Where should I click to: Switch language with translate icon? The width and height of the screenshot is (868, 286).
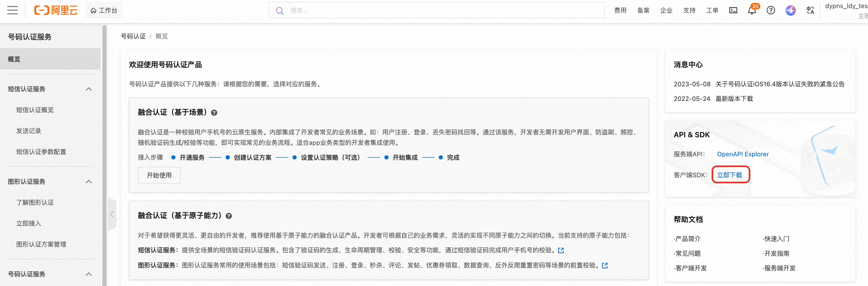click(x=810, y=10)
